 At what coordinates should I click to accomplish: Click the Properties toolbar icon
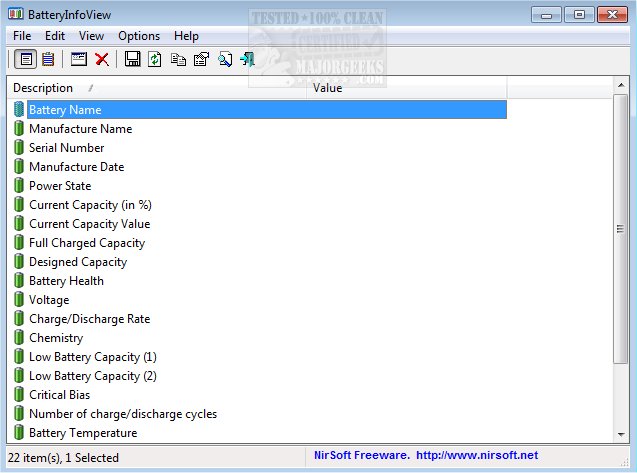pos(201,60)
